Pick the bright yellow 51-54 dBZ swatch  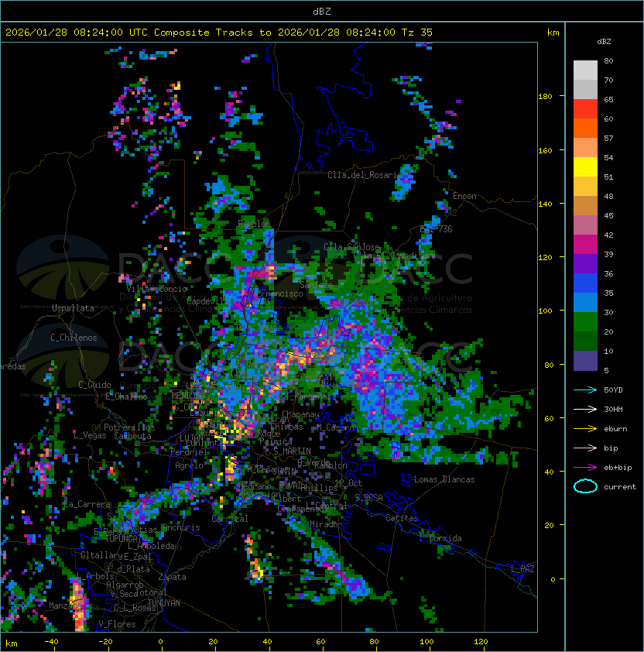pos(585,167)
